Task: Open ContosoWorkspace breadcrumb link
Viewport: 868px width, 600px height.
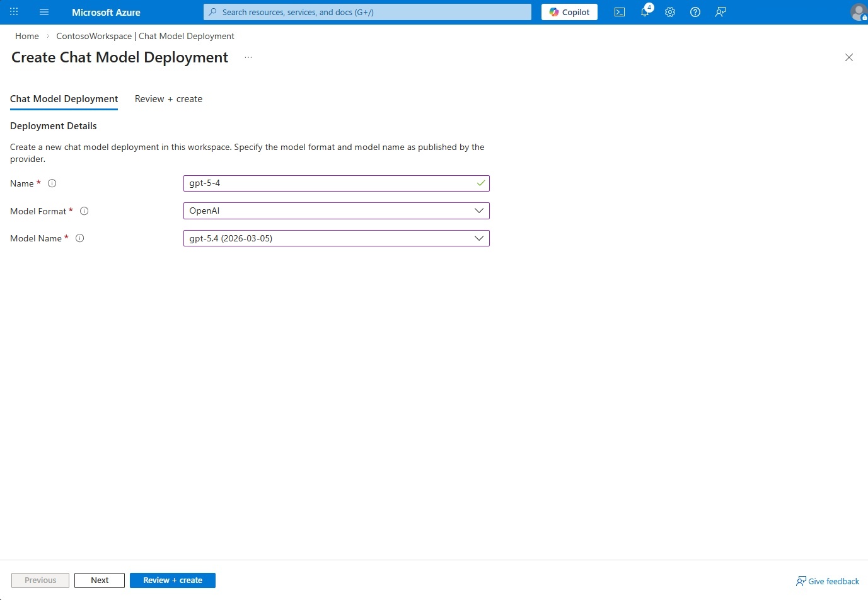Action: (146, 36)
